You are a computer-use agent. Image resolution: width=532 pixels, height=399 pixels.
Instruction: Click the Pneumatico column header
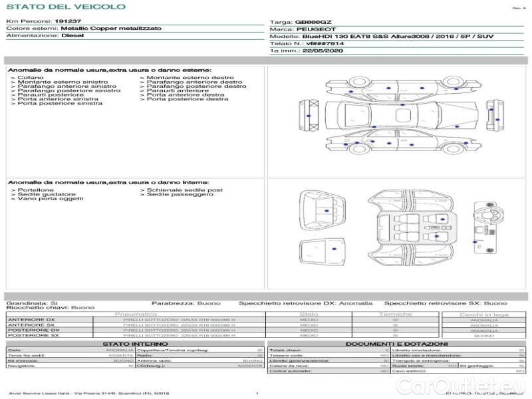click(x=136, y=314)
